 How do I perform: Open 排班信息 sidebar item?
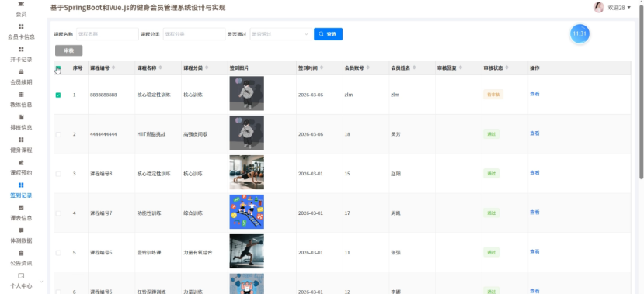(21, 123)
